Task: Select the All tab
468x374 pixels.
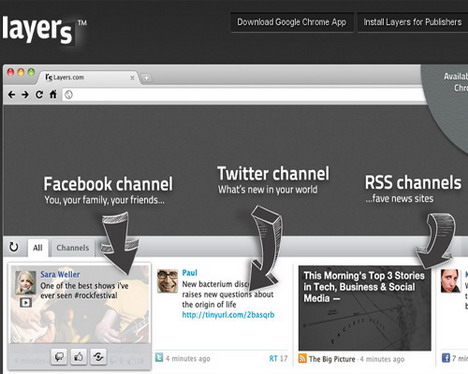Action: (x=38, y=248)
